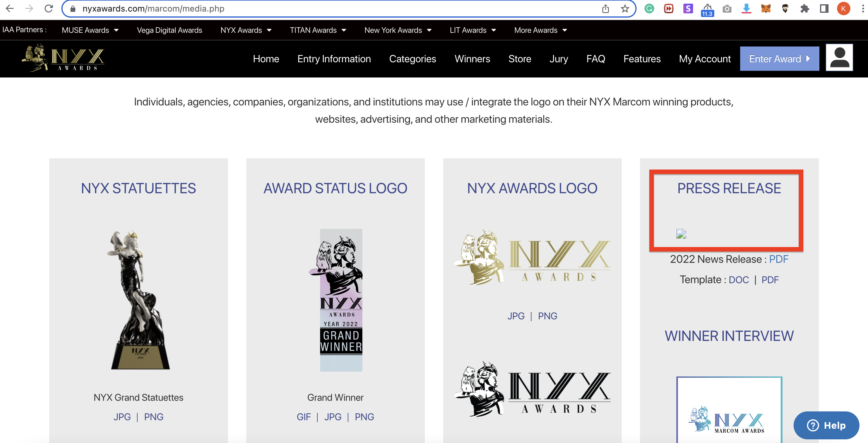Image resolution: width=868 pixels, height=443 pixels.
Task: Open the Jury menu item
Action: pyautogui.click(x=559, y=59)
